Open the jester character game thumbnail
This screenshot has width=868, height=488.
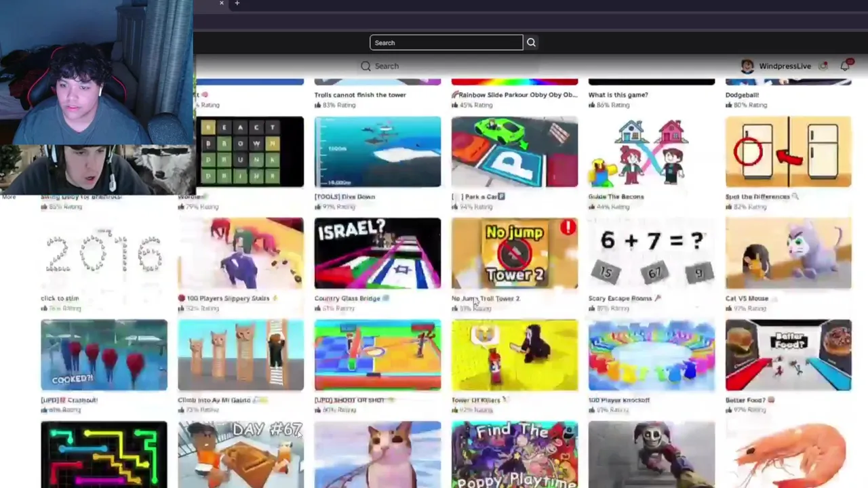coord(652,455)
